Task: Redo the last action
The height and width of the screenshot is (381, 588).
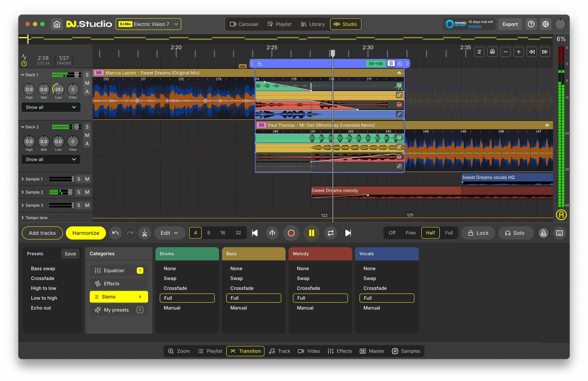Action: tap(130, 233)
